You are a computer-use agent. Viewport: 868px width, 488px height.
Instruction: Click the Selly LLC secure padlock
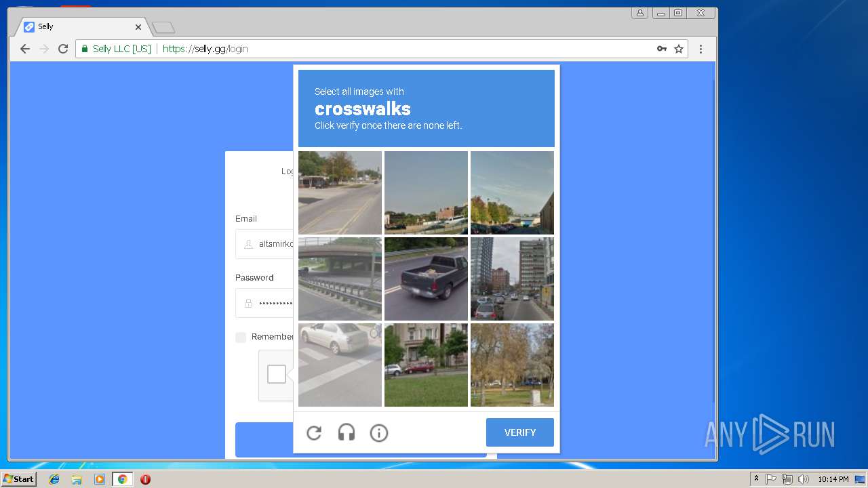click(85, 49)
